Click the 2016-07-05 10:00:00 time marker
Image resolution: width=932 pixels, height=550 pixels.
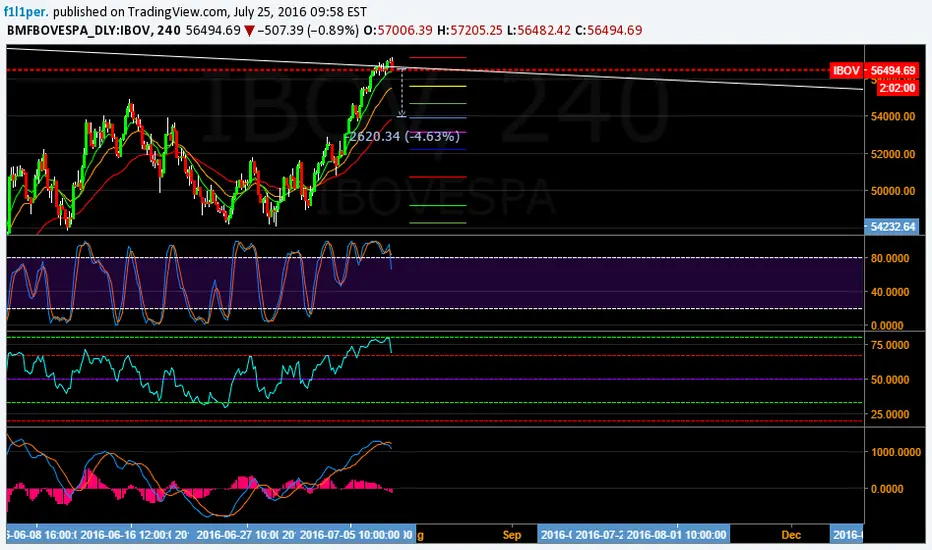[350, 535]
